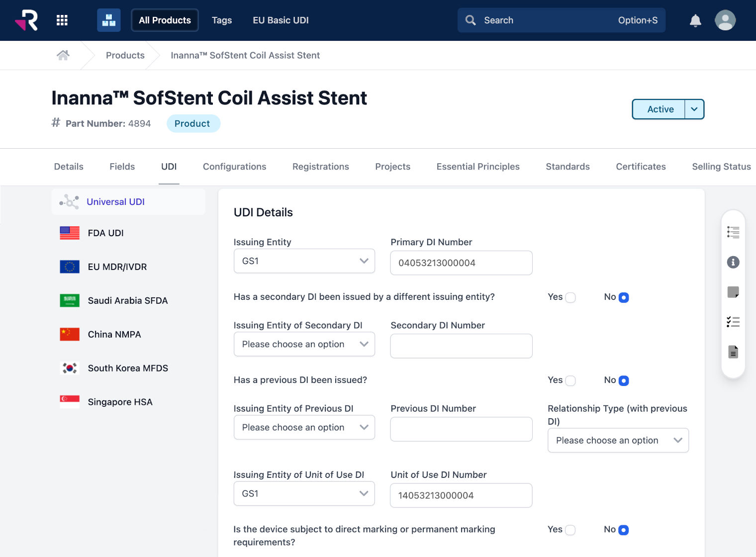Image resolution: width=756 pixels, height=557 pixels.
Task: Select Yes for secondary DI issued question
Action: click(x=570, y=297)
